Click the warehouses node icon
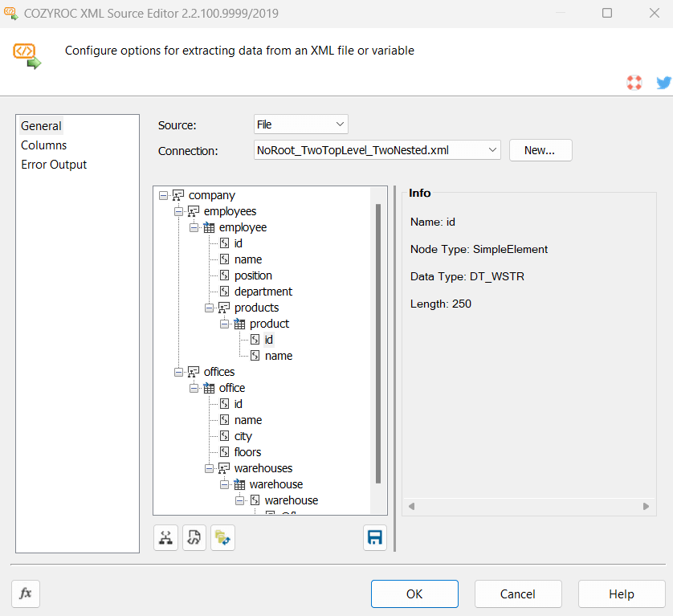 coord(224,468)
